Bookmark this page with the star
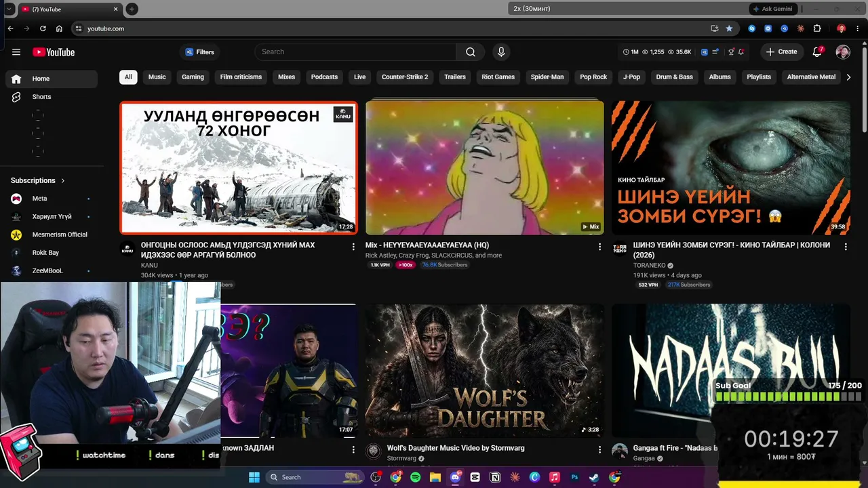Image resolution: width=868 pixels, height=488 pixels. point(729,28)
